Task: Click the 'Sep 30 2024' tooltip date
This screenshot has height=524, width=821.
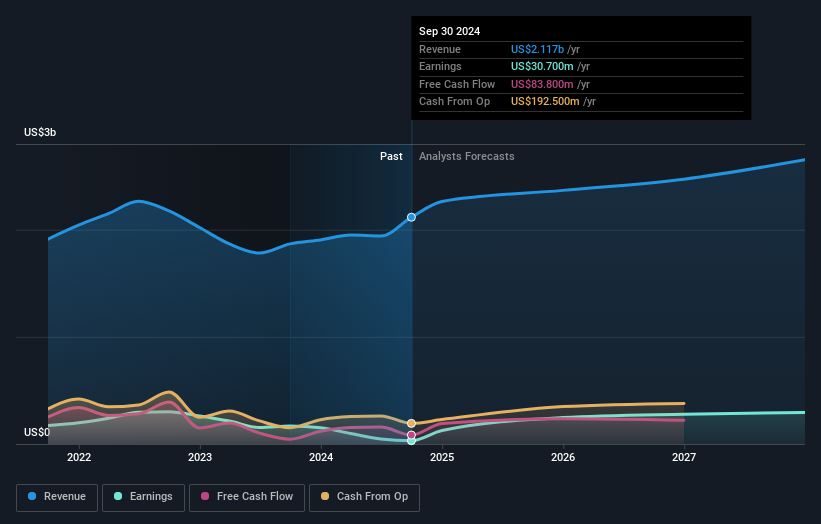Action: (x=449, y=31)
